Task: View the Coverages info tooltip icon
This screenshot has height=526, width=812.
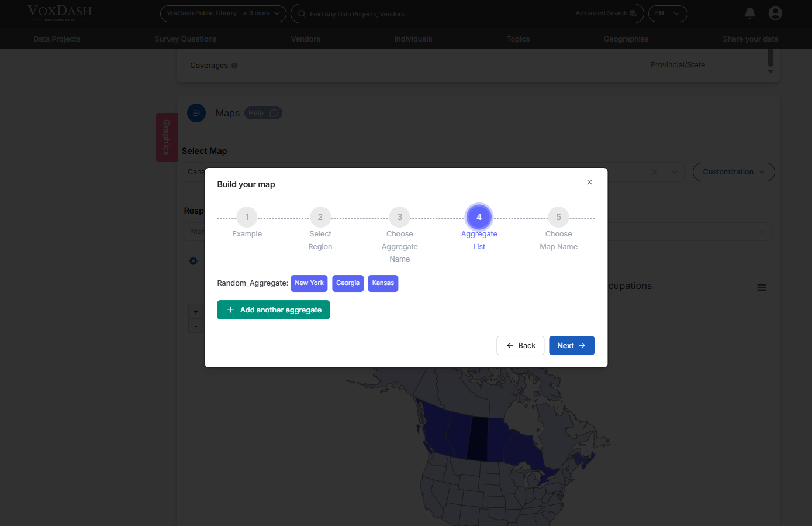Action: tap(235, 66)
